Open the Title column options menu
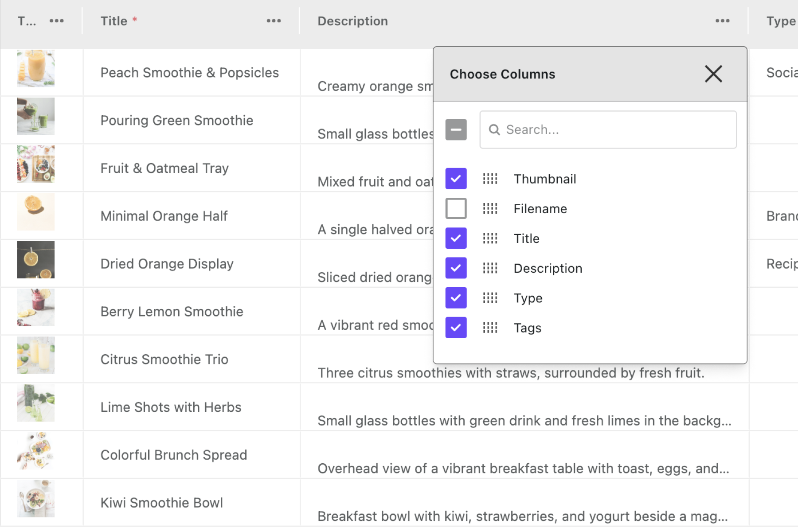 pyautogui.click(x=274, y=20)
